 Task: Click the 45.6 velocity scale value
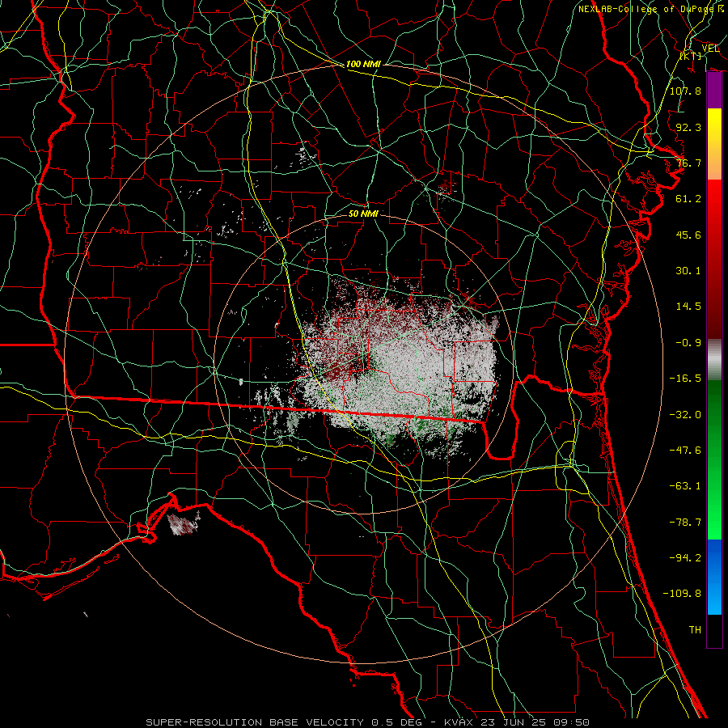tap(688, 235)
